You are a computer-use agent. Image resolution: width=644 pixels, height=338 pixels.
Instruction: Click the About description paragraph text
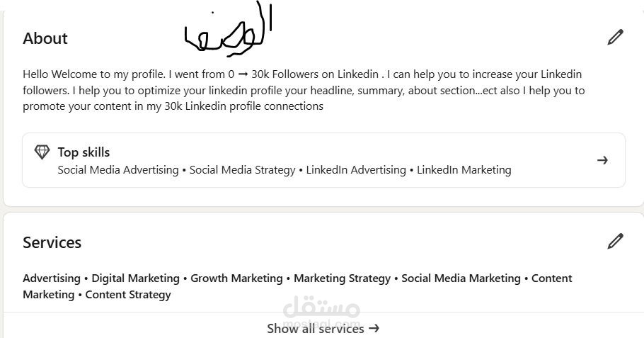click(x=304, y=90)
